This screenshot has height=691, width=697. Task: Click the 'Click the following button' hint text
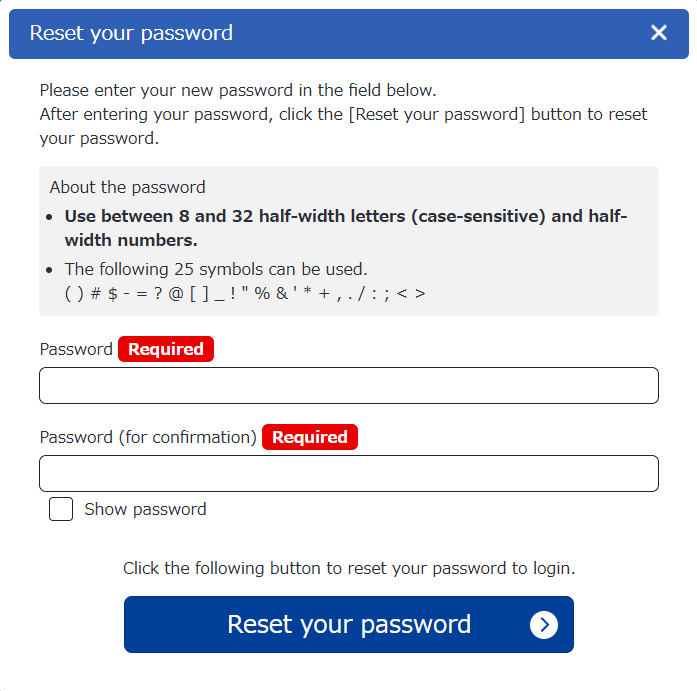(x=349, y=568)
